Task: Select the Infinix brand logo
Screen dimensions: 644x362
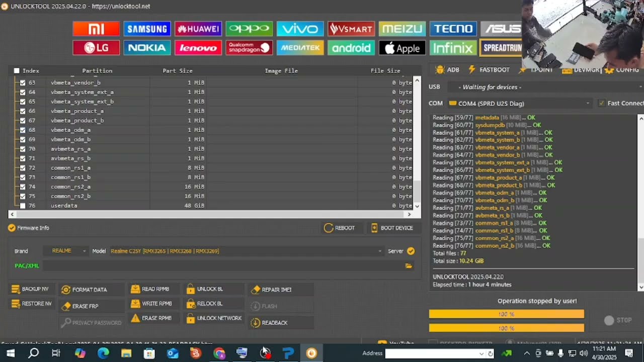Action: click(x=453, y=48)
